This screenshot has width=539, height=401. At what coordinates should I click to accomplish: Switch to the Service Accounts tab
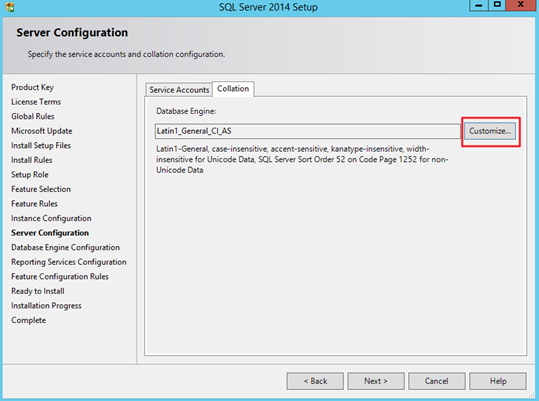tap(179, 90)
